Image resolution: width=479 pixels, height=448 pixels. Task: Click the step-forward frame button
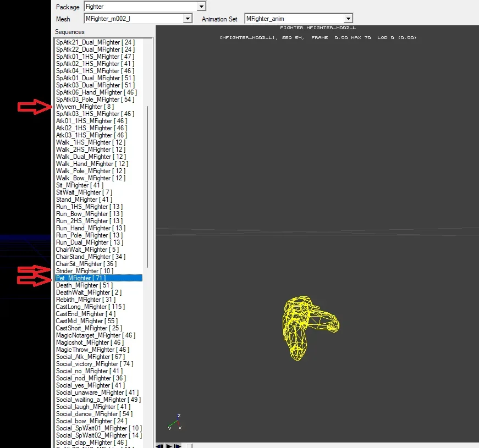point(178,446)
